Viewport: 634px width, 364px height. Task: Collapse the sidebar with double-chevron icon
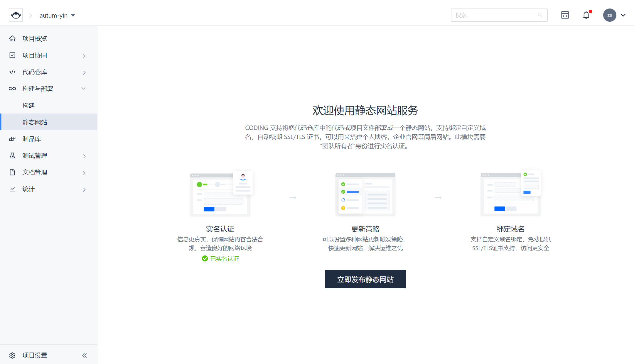(x=85, y=355)
